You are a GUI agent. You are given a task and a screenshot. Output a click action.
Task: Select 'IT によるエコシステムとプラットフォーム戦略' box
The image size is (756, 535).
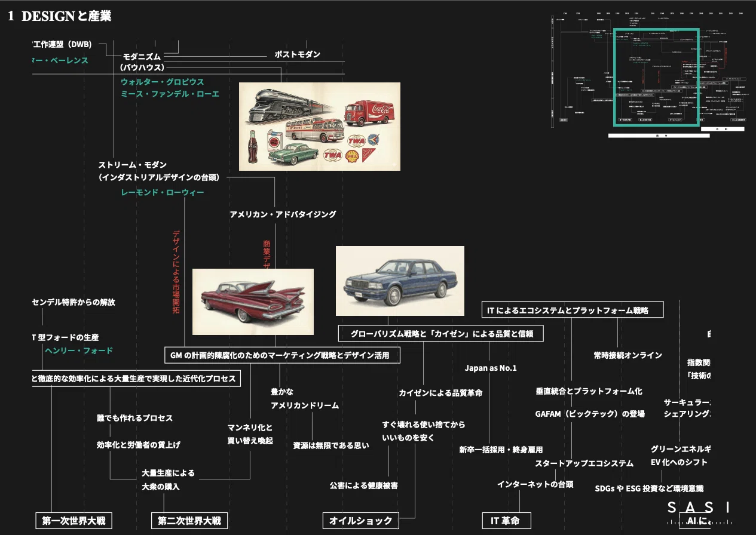coord(573,309)
